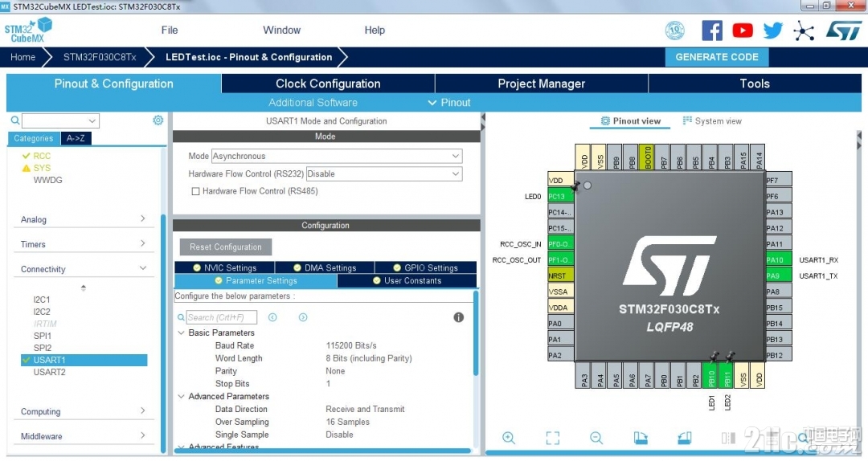
Task: Click the parameter search input field
Action: point(222,317)
